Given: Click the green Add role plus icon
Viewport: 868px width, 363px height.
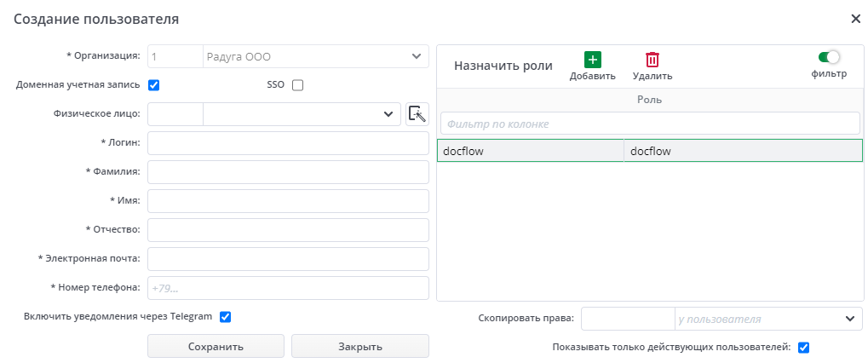Looking at the screenshot, I should [592, 60].
